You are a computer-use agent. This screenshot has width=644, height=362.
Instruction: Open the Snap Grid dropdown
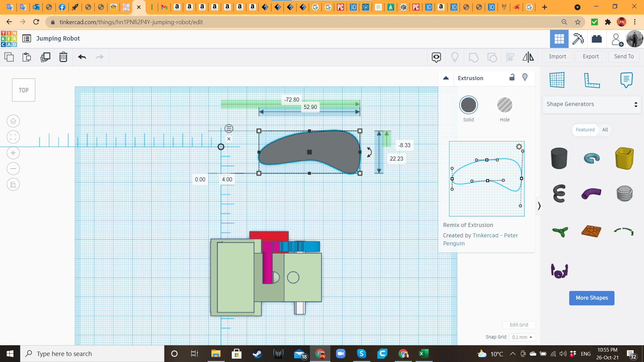point(522,337)
